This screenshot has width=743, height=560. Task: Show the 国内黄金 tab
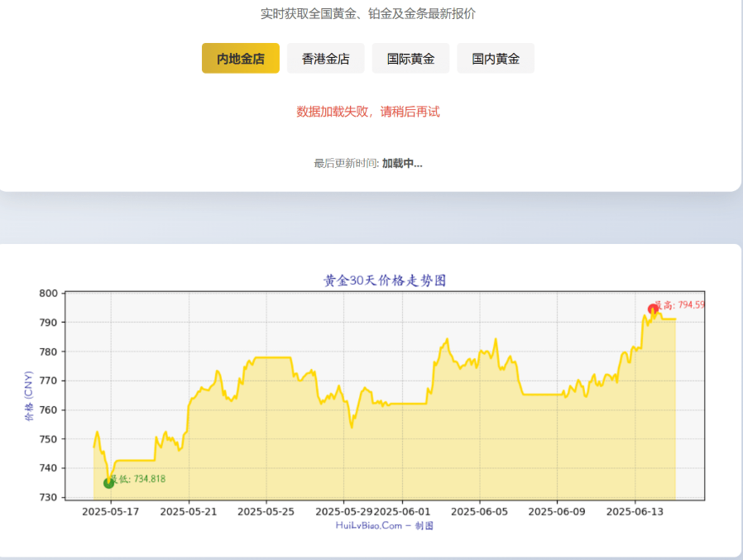(x=496, y=58)
